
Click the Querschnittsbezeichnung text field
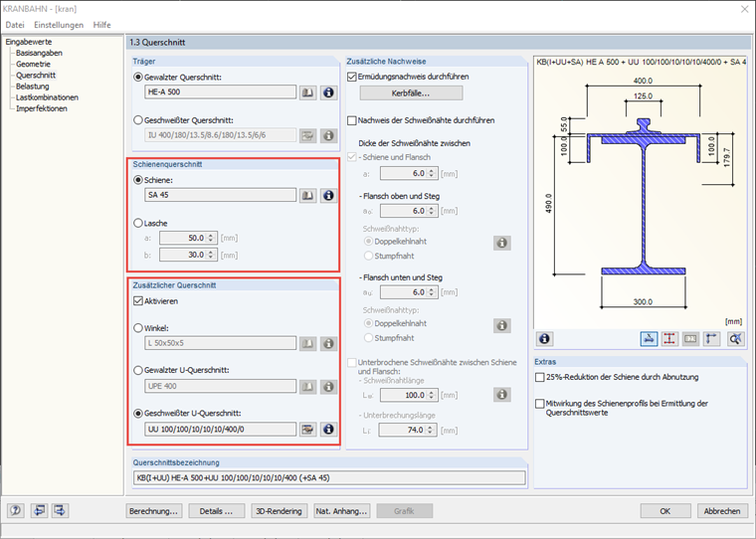tap(329, 478)
